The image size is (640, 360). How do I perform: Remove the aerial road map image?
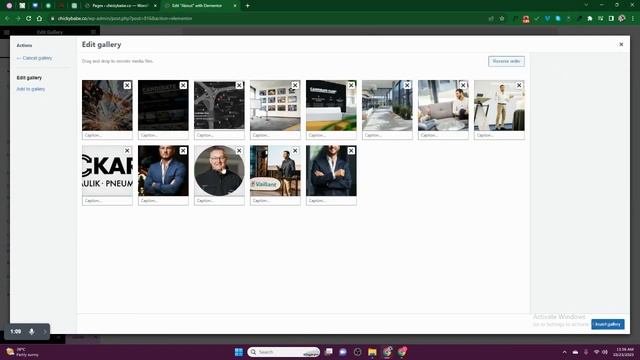[239, 85]
